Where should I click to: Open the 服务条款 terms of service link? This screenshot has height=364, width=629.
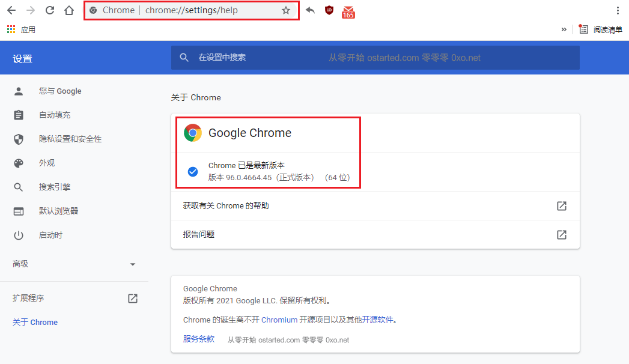pos(199,339)
